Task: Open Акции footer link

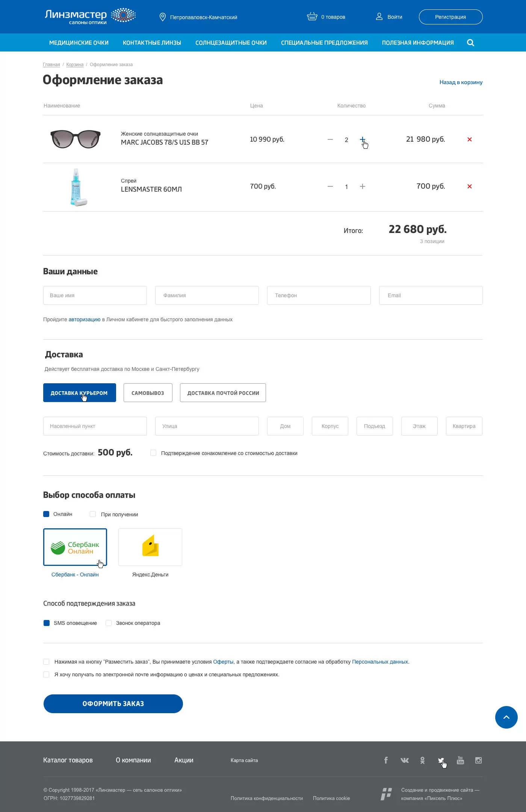Action: tap(184, 760)
